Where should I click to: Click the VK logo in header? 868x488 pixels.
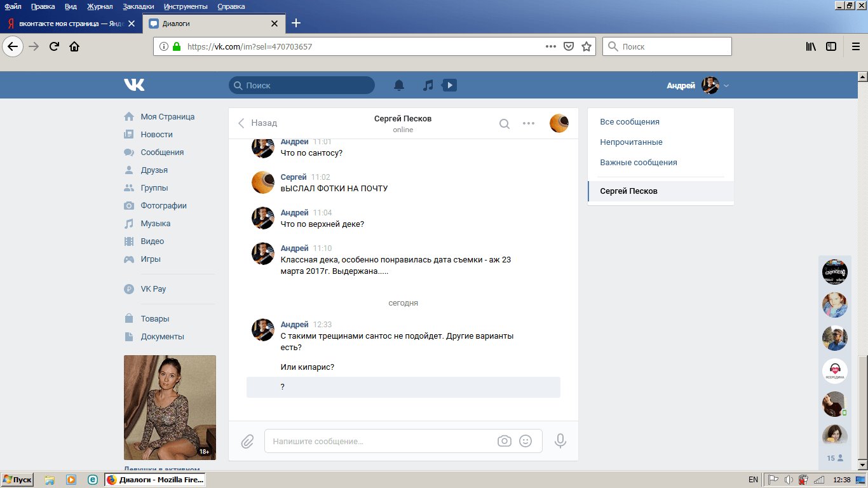(134, 85)
